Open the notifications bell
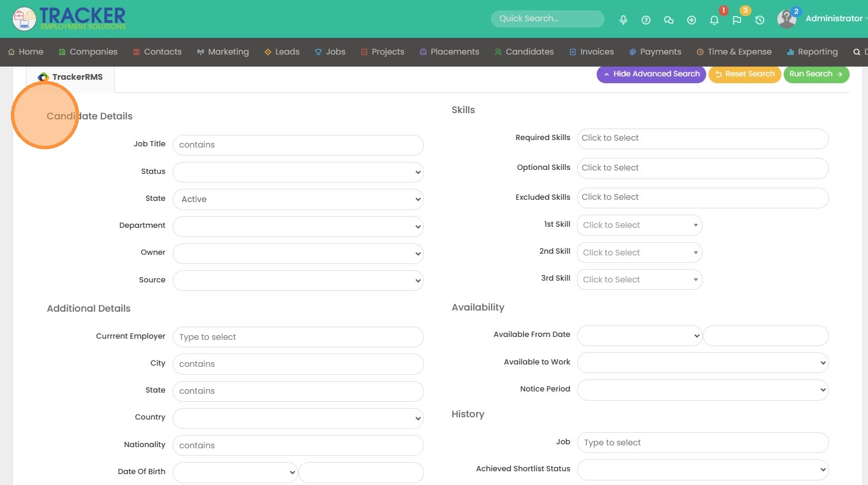The width and height of the screenshot is (868, 485). (x=714, y=20)
